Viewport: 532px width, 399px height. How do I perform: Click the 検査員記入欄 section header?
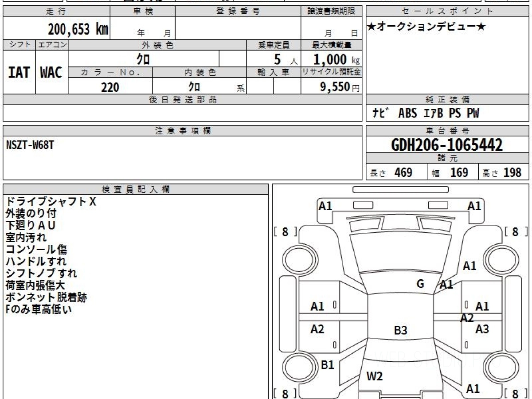136,189
